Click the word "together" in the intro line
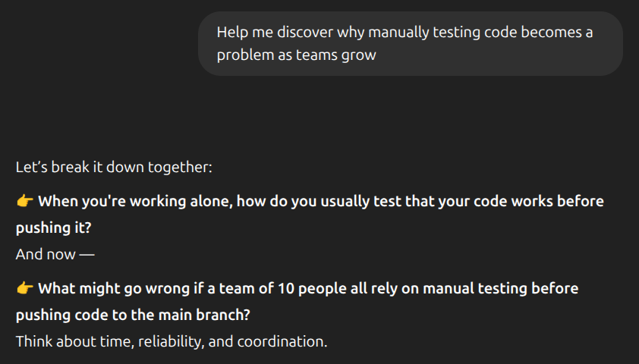The image size is (639, 364). click(181, 166)
